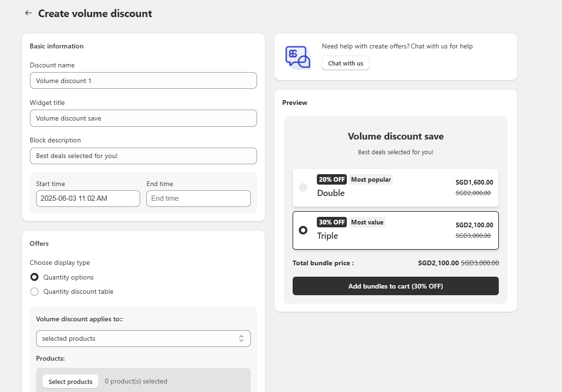Screen dimensions: 562x392
Task: Go back using the left arrow icon
Action: (x=29, y=13)
